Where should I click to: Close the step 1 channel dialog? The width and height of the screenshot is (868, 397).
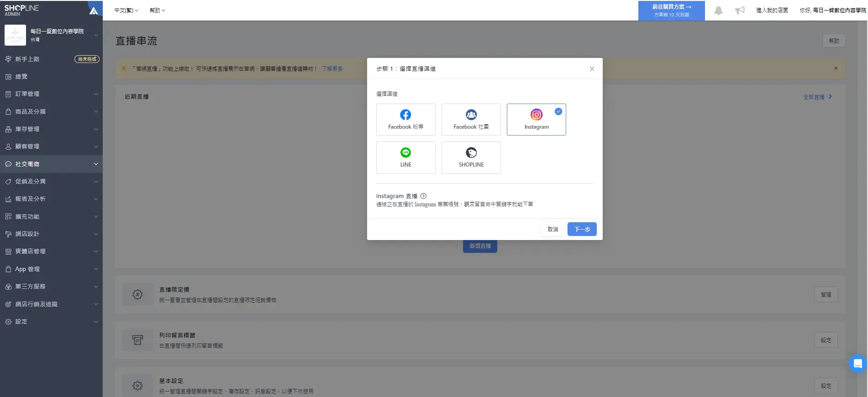pos(592,69)
